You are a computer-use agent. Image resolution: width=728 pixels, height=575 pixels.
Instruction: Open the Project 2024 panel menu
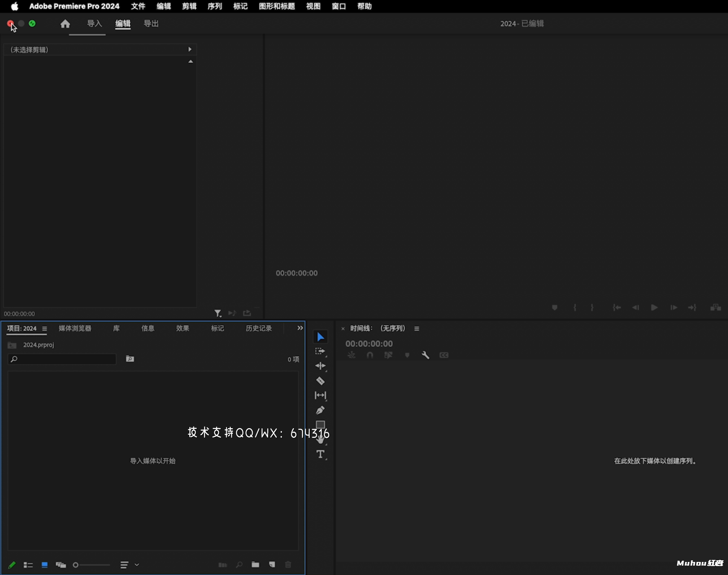pyautogui.click(x=44, y=329)
